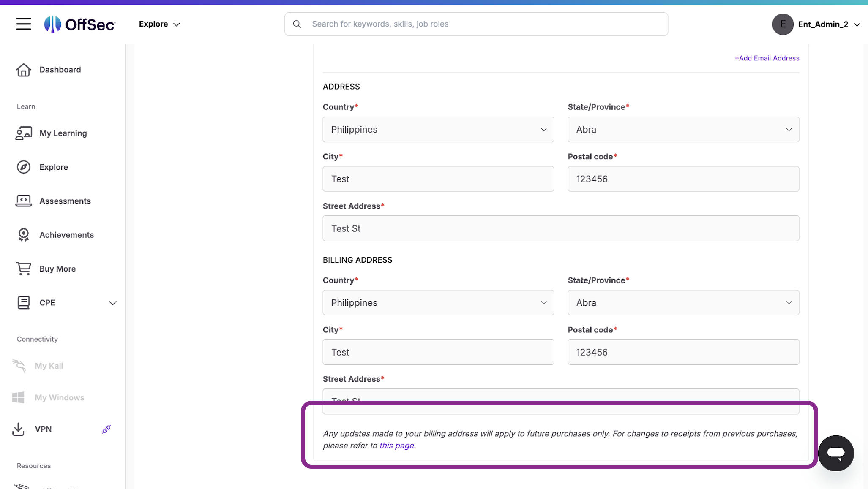Screen dimensions: 868x489
Task: Click the +Add Email Address link
Action: (x=767, y=58)
